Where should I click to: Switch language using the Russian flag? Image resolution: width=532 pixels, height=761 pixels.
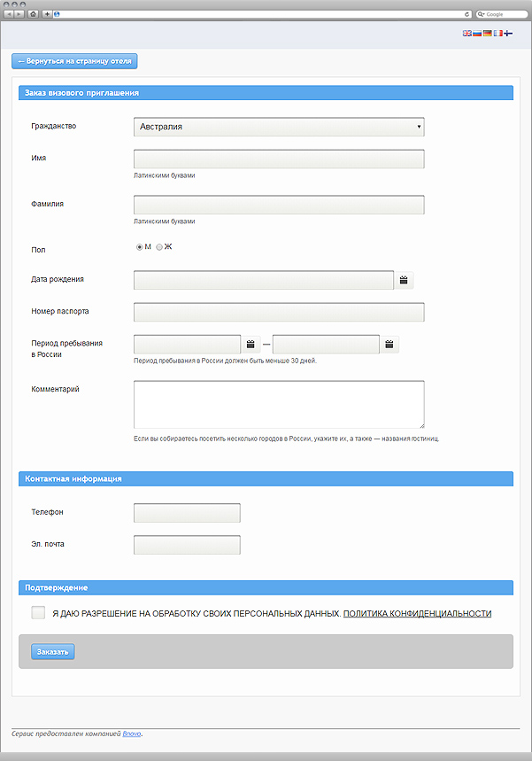tap(477, 33)
